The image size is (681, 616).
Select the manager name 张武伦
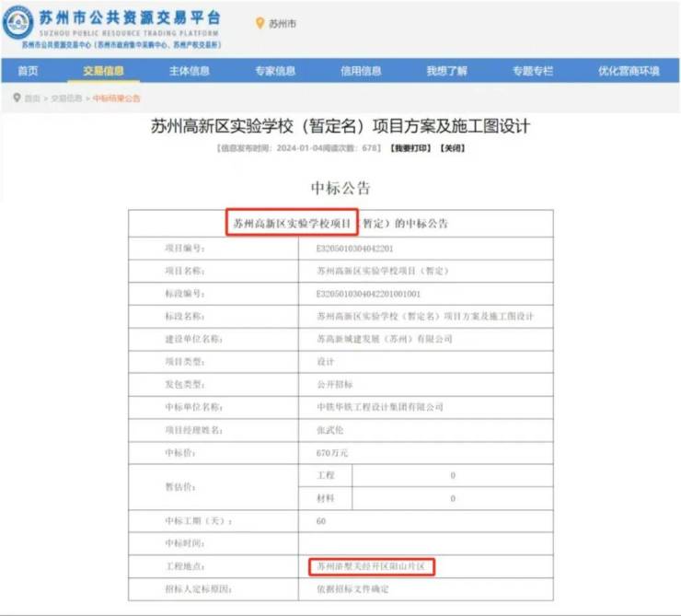click(x=330, y=430)
